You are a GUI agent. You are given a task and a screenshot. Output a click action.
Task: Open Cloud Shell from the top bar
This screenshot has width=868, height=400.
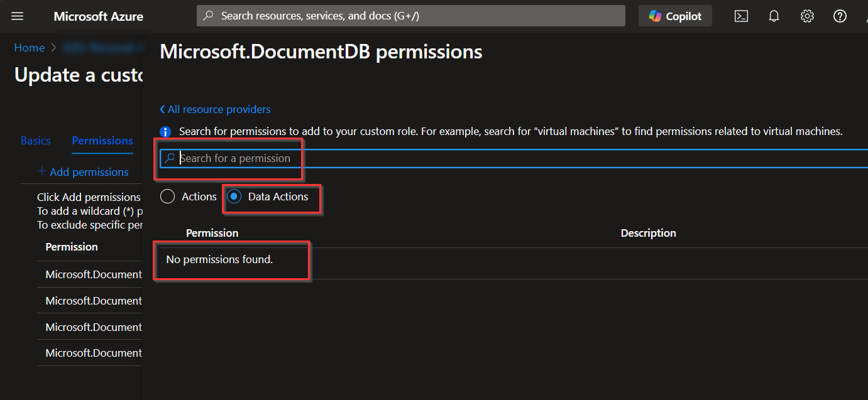tap(742, 16)
